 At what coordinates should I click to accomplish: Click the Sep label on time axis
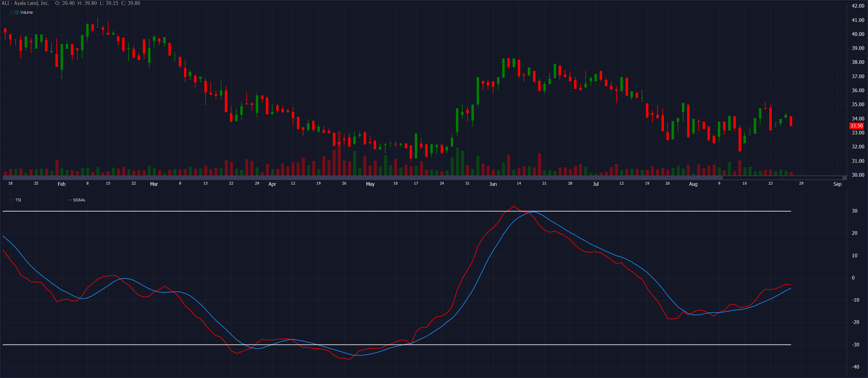click(837, 184)
